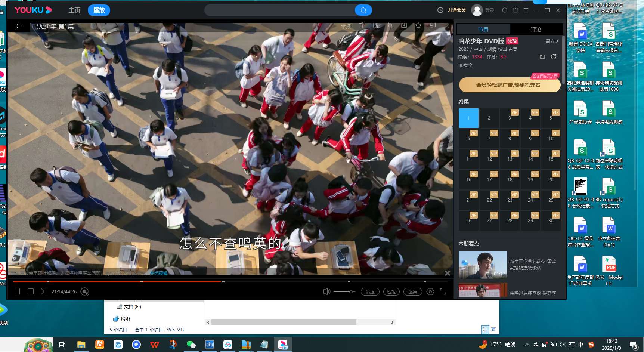Open WPS Office from taskbar

pos(154,345)
